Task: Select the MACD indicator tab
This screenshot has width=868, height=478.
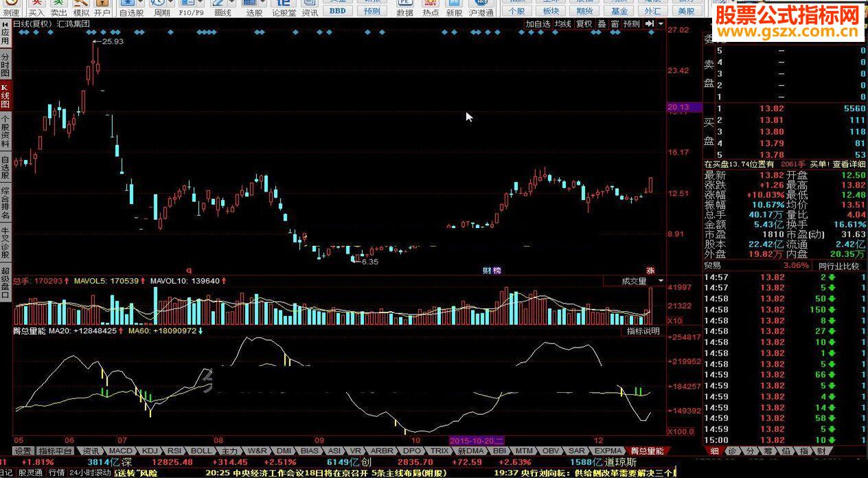Action: click(120, 451)
